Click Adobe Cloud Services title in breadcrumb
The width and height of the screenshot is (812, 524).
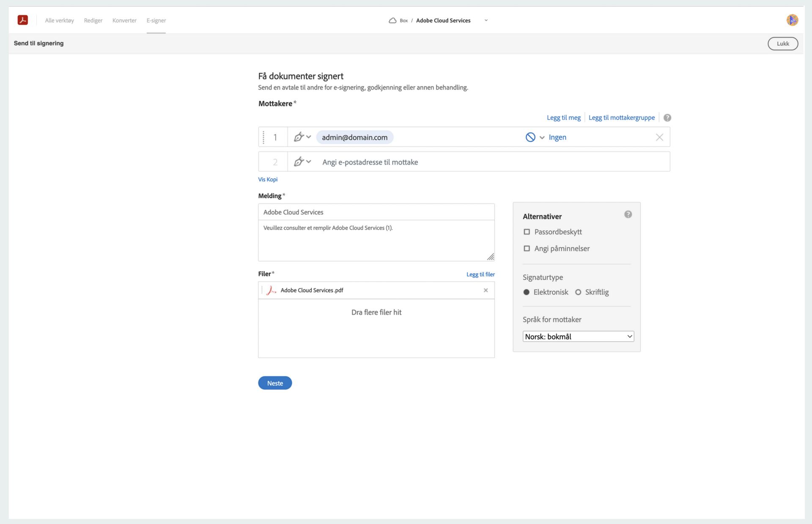(443, 20)
